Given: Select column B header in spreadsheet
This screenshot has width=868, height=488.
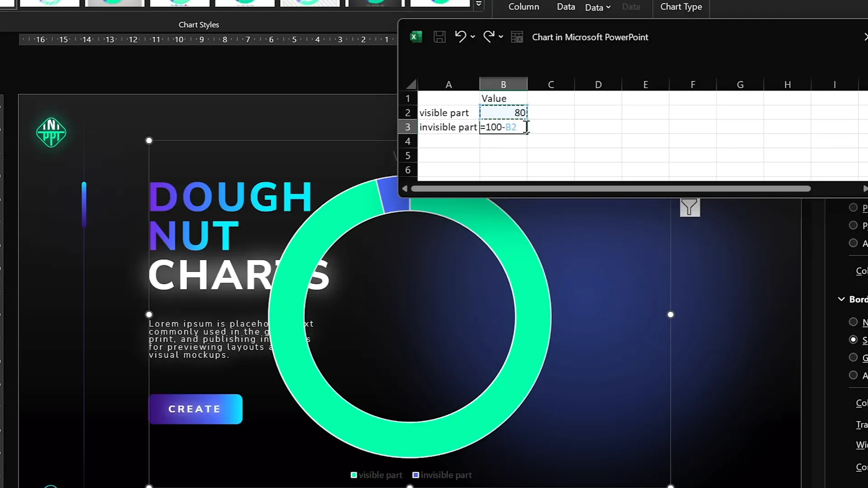Looking at the screenshot, I should point(503,84).
